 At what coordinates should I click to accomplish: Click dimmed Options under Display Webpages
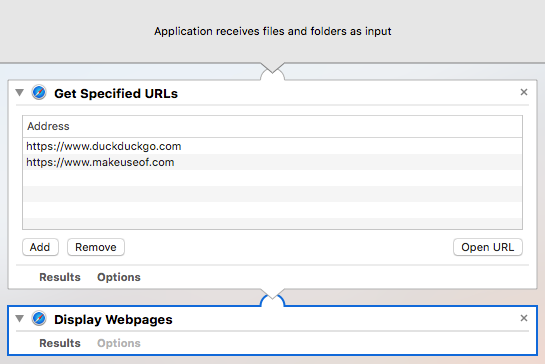(x=119, y=343)
